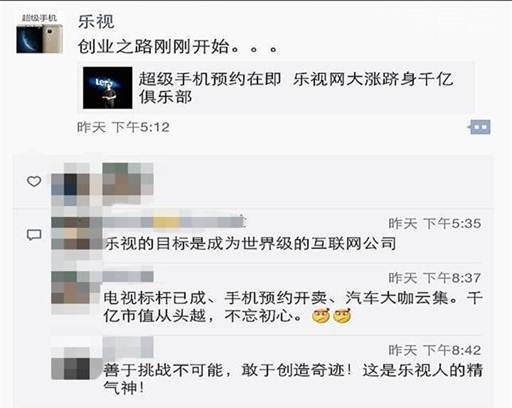Open the third commenter's blurred name

[128, 347]
